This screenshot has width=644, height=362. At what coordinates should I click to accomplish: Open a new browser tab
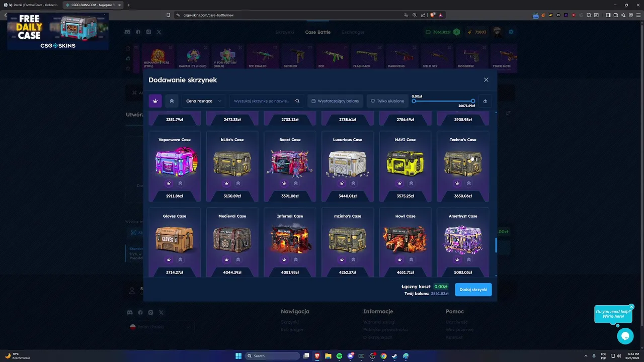129,5
